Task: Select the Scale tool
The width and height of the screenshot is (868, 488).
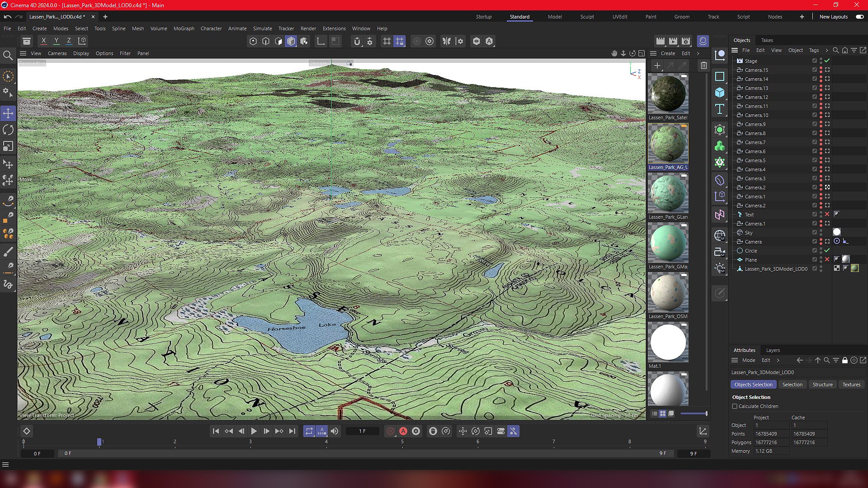Action: (x=8, y=146)
